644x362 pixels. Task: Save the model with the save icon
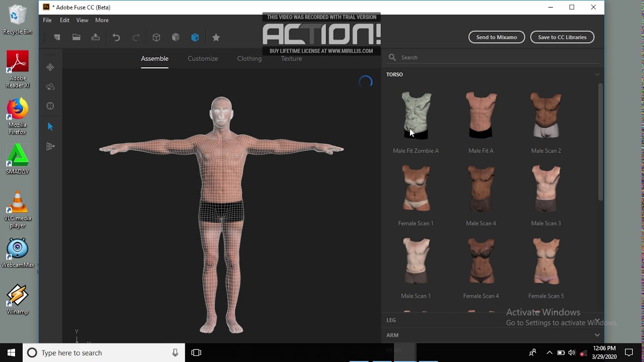96,37
